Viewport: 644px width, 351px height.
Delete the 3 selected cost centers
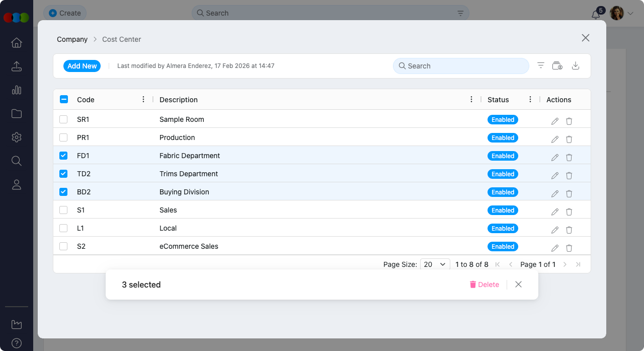[484, 284]
